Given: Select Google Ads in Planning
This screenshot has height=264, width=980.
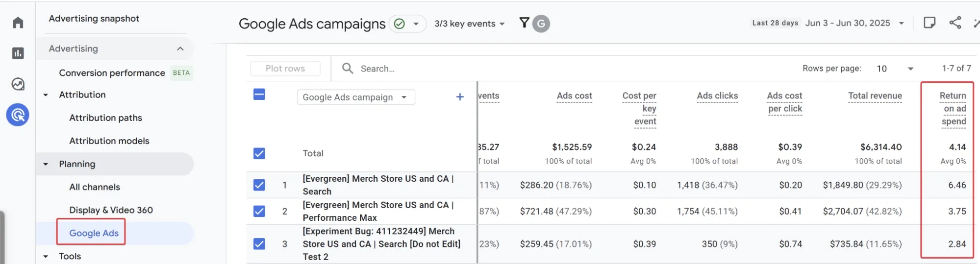Looking at the screenshot, I should click(94, 233).
